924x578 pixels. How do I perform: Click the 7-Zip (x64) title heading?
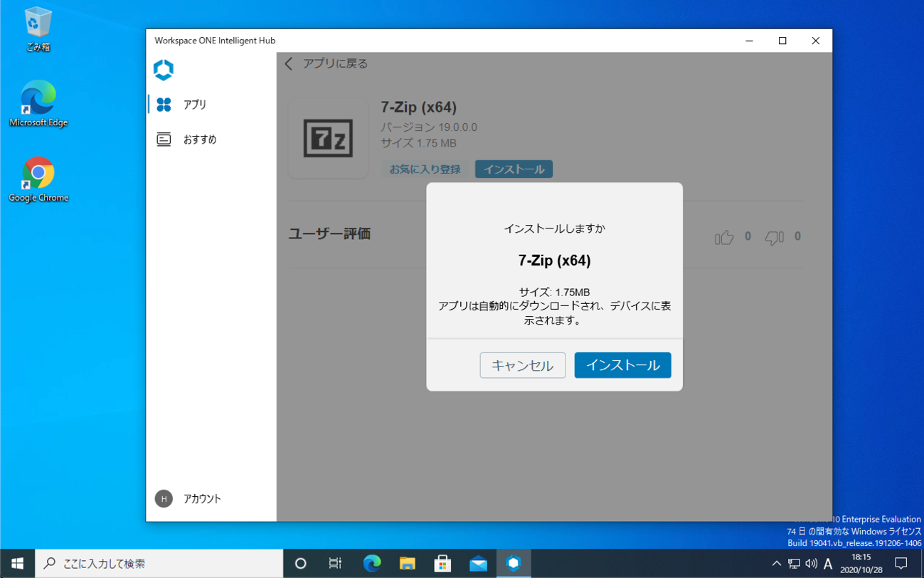418,107
